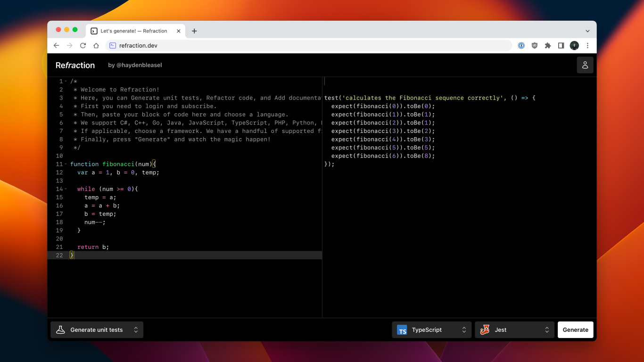Open the Jest framework dropdown
644x362 pixels.
coord(514,330)
